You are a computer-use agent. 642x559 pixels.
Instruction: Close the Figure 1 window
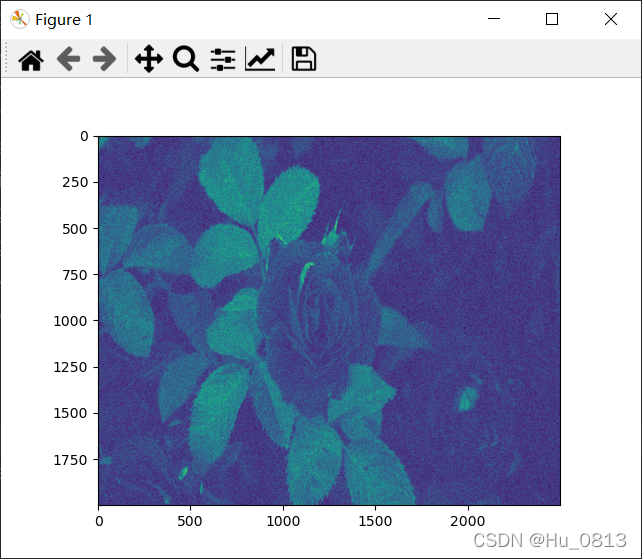pos(610,19)
